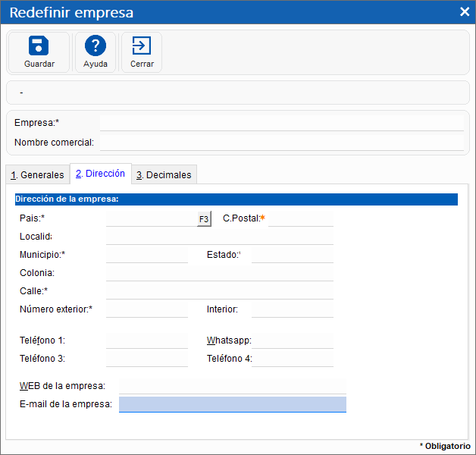Focus the WEB de la empresa field

click(233, 386)
